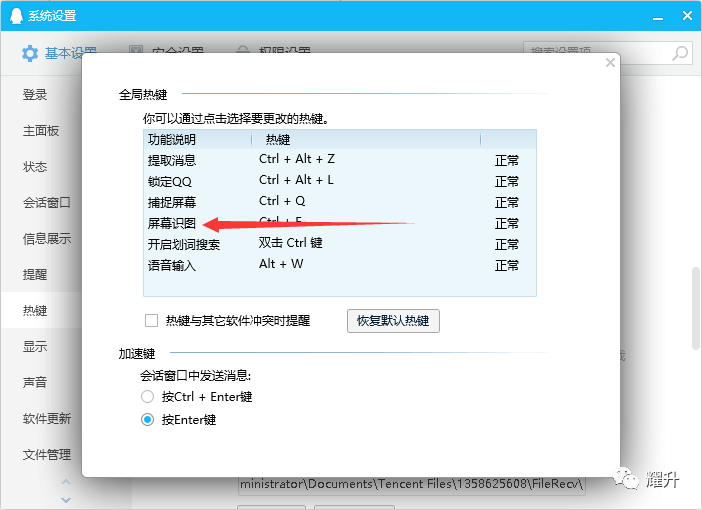Open 基本设置 tab with gear icon

pyautogui.click(x=58, y=53)
